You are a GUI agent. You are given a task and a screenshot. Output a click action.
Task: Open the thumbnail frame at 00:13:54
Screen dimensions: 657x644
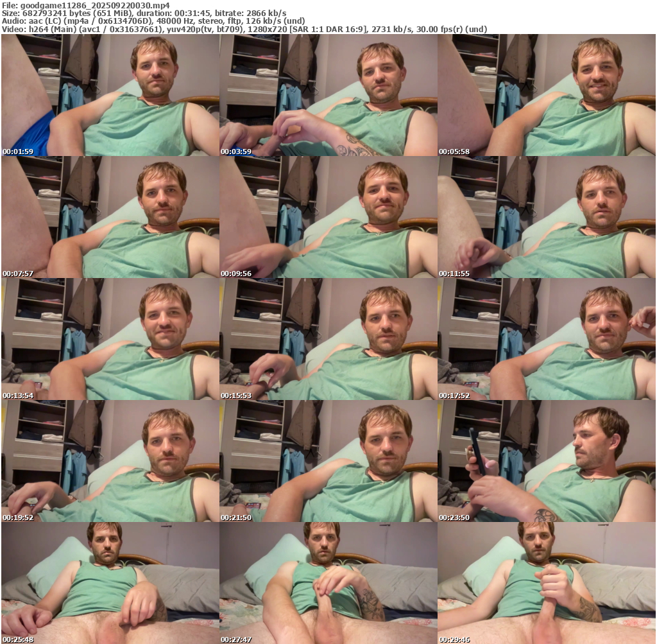point(110,339)
